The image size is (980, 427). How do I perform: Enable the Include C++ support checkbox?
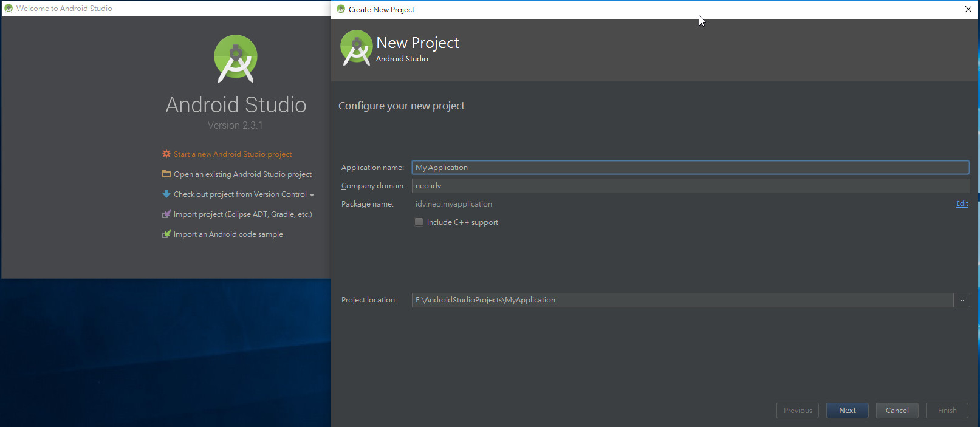tap(419, 222)
